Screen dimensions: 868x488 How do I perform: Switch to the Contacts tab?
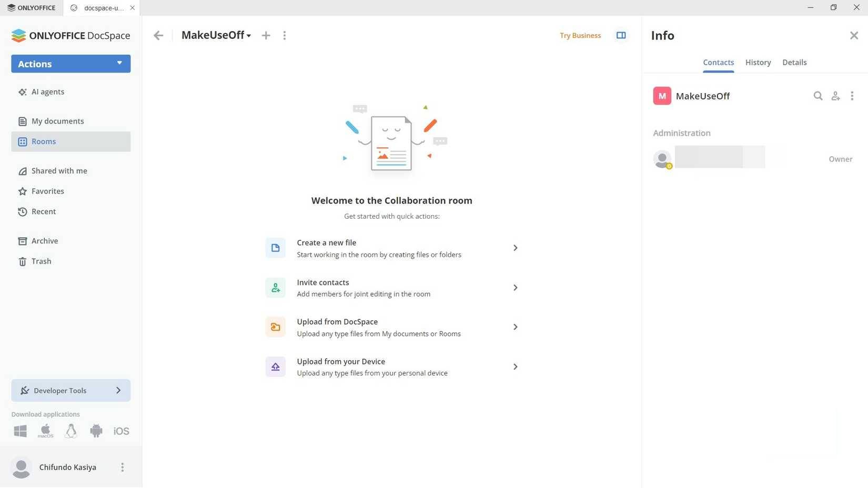[719, 63]
